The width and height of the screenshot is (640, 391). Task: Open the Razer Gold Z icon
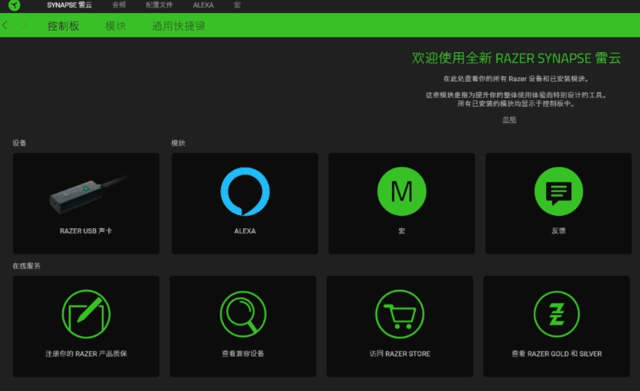pos(556,314)
